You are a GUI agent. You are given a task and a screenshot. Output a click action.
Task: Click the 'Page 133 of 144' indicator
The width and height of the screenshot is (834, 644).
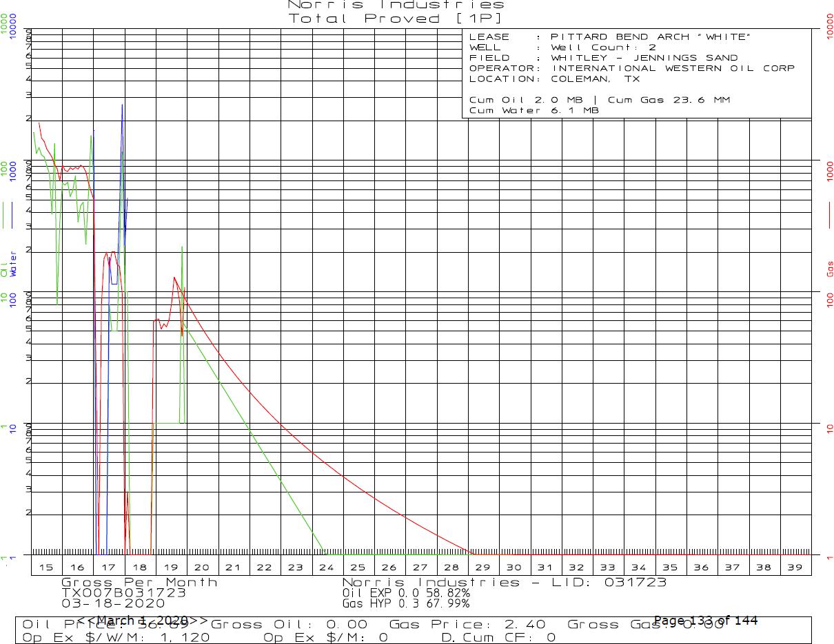pos(705,621)
